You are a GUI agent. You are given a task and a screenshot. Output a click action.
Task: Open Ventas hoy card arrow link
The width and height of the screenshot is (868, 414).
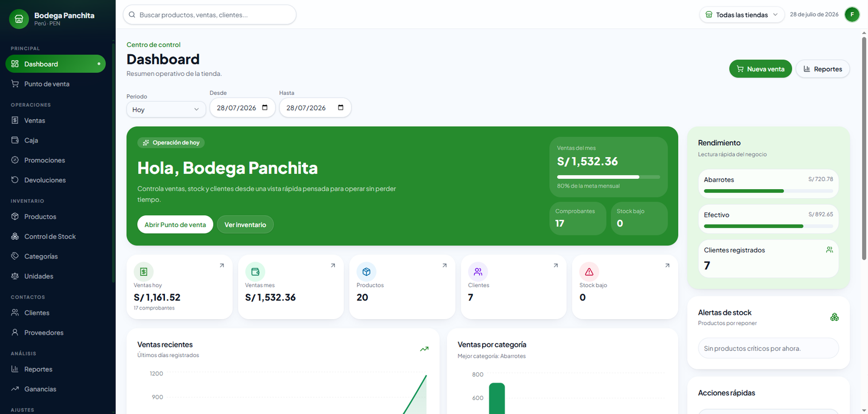(221, 266)
